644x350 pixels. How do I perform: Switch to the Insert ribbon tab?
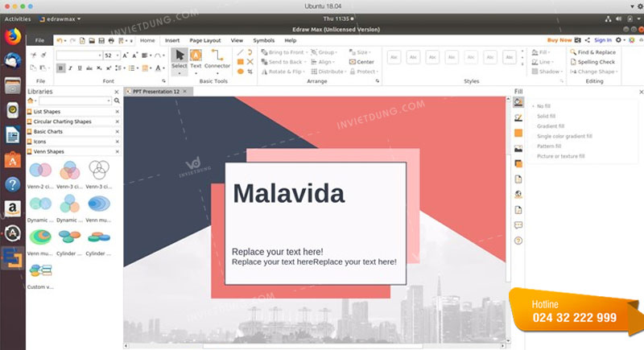[x=172, y=40]
